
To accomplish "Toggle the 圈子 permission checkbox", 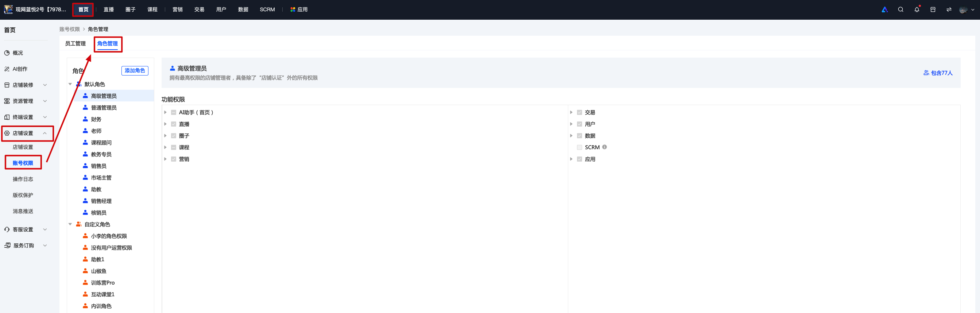I will click(x=174, y=136).
